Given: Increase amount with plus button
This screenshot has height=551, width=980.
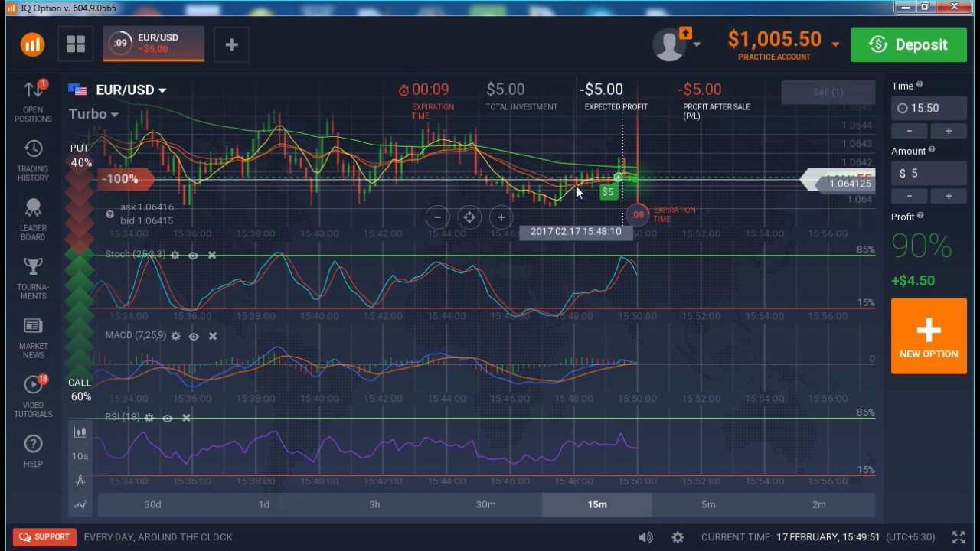Looking at the screenshot, I should tap(949, 196).
